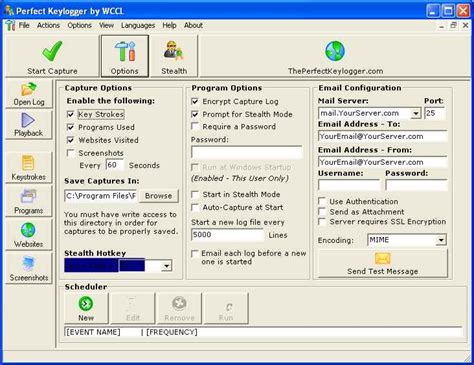Click the Browse button
The height and width of the screenshot is (365, 474).
point(159,196)
